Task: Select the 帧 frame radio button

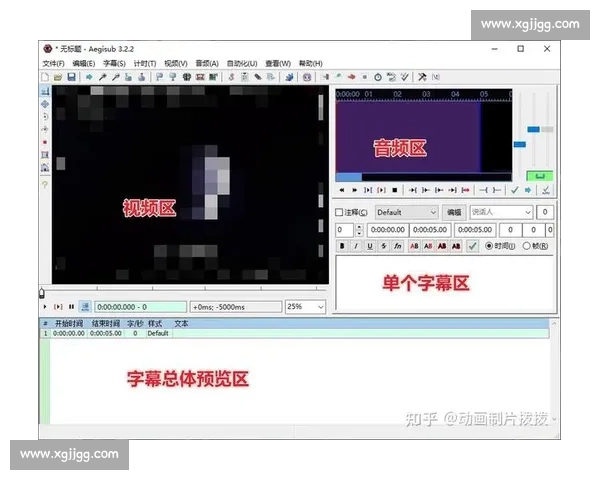Action: click(527, 246)
